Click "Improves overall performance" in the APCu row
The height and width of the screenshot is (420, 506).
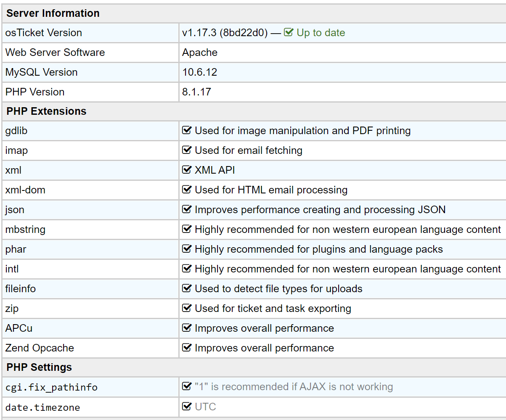[x=264, y=328]
